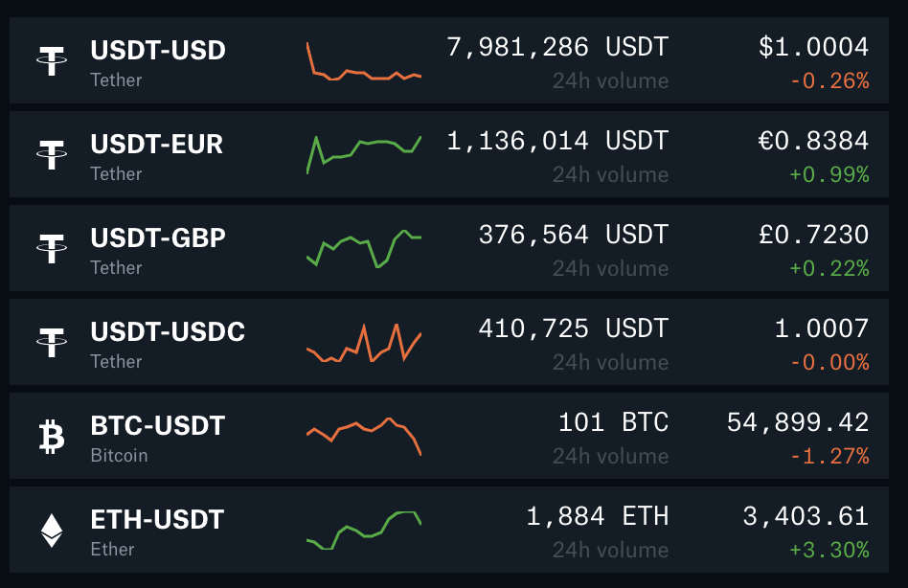Open the USDT-USD market pair
Screen dimensions: 908x588
tap(158, 50)
